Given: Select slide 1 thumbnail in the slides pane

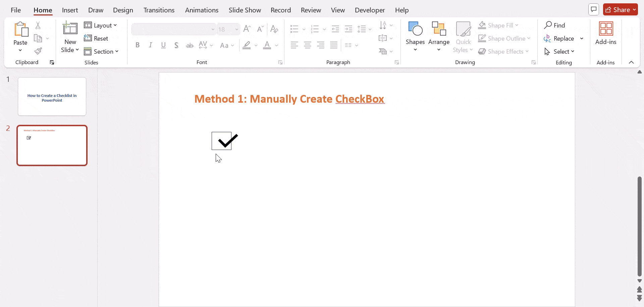Looking at the screenshot, I should [x=52, y=96].
